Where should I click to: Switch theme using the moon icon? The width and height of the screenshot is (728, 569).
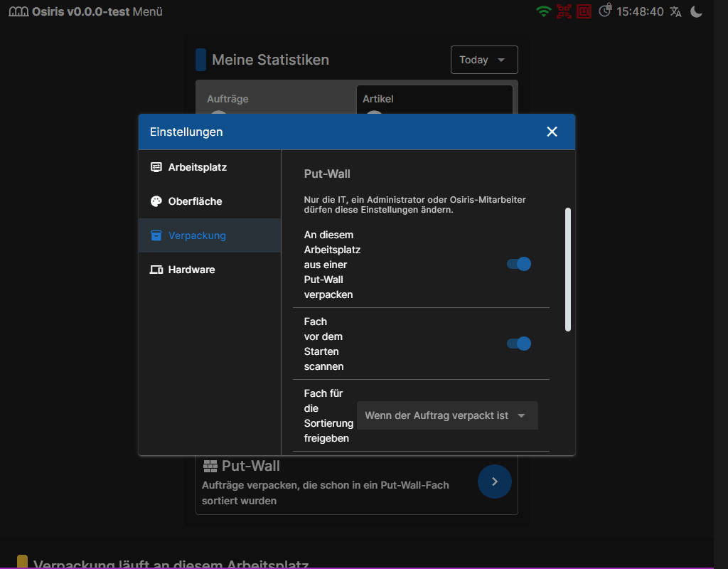click(x=696, y=11)
